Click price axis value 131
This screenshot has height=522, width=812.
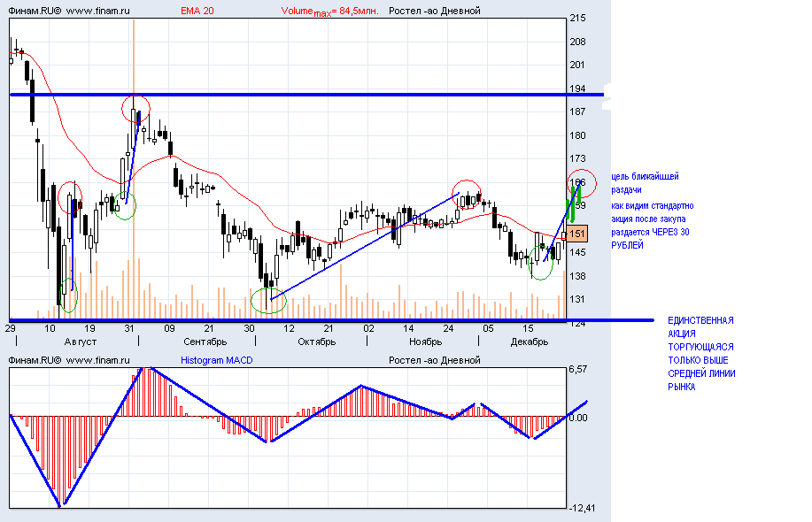pyautogui.click(x=577, y=300)
